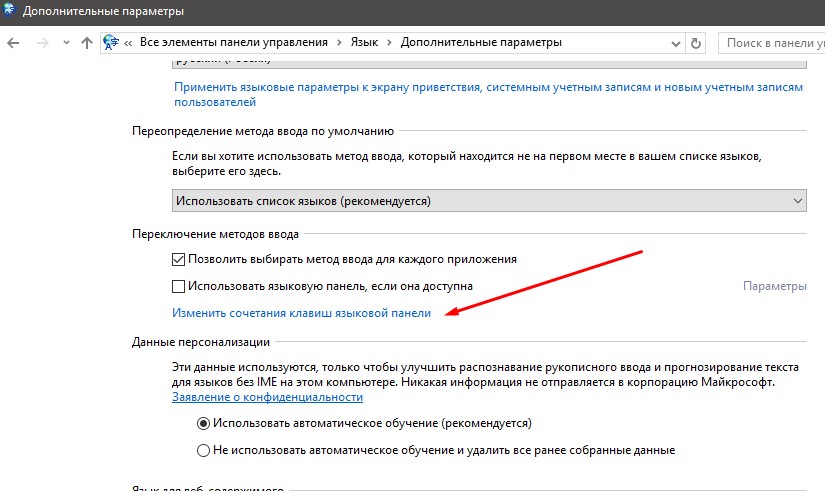This screenshot has width=825, height=491.
Task: Click 'Изменить сочетания клавиш языковой панели' link
Action: pos(301,313)
